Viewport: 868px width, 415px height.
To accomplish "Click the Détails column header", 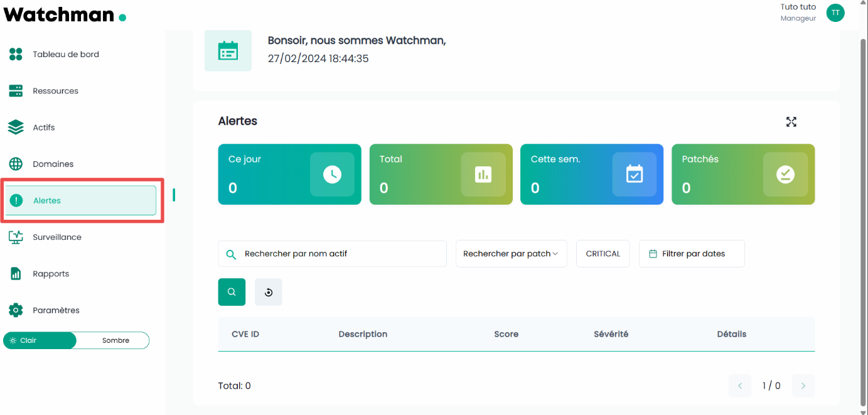I will click(732, 334).
